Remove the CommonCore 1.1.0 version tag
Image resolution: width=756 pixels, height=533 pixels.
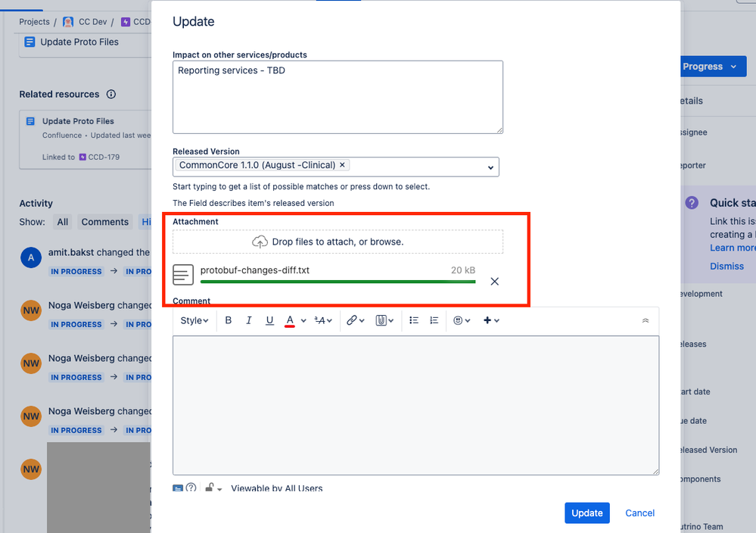(342, 165)
